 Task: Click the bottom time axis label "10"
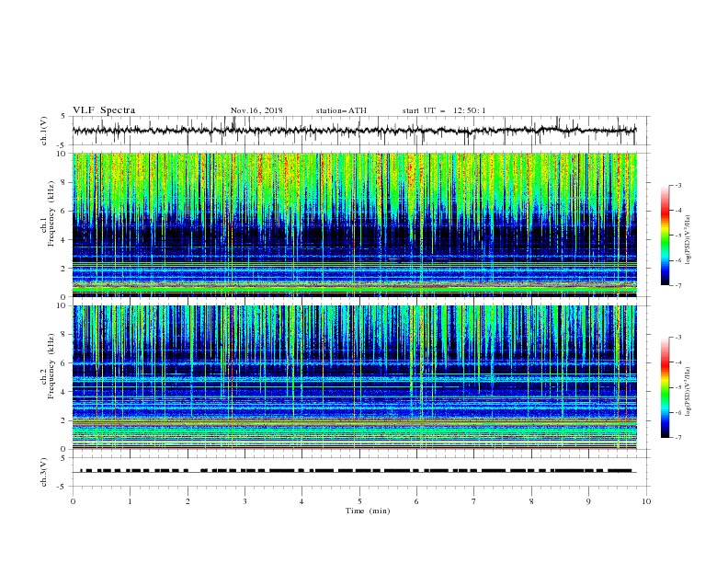pos(646,501)
